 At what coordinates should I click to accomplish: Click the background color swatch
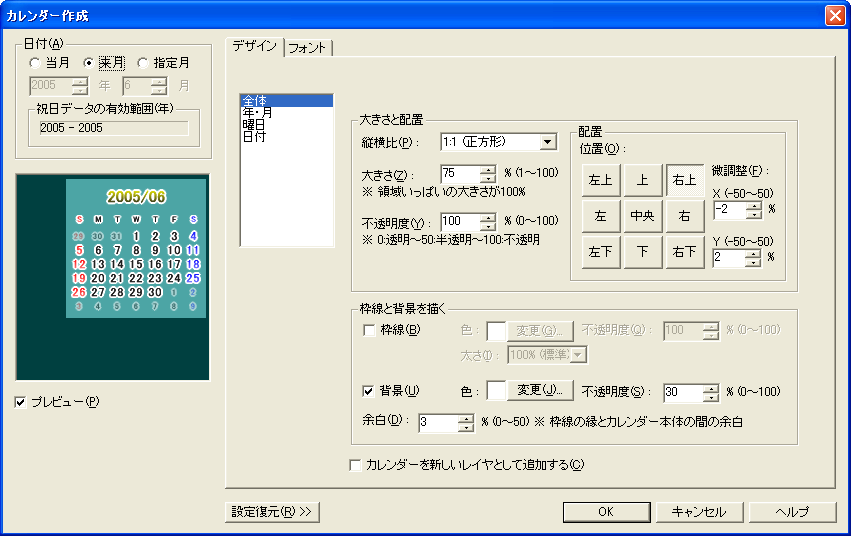click(x=496, y=391)
